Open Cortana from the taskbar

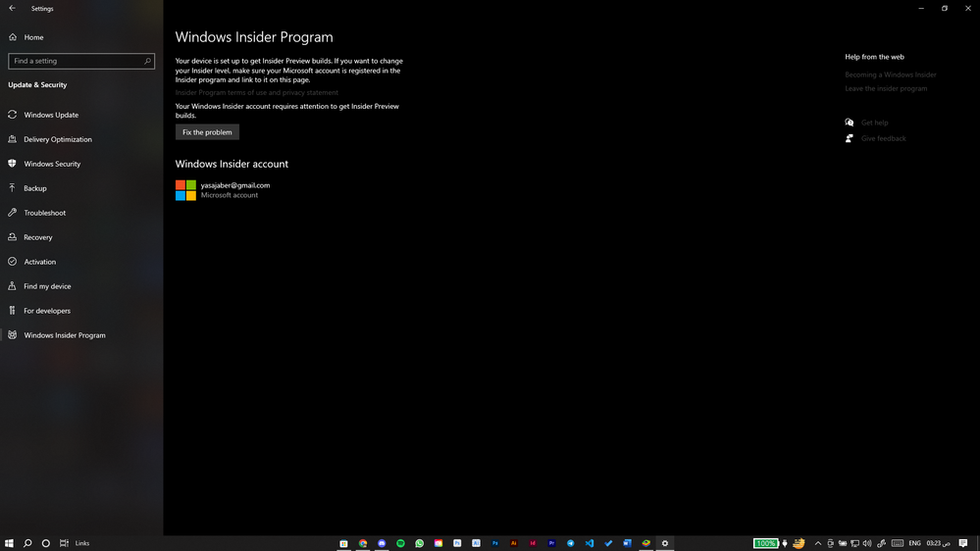(x=46, y=543)
